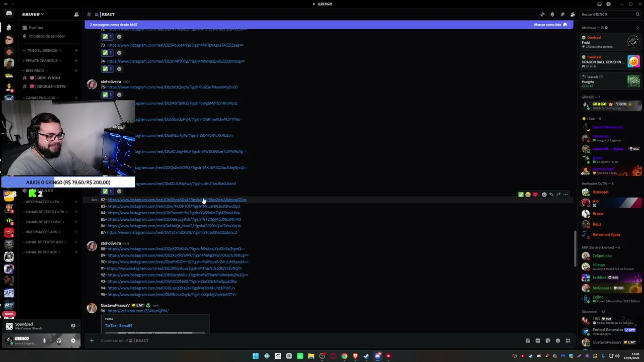Toggle the member list visibility
The height and width of the screenshot is (362, 644).
click(x=572, y=15)
